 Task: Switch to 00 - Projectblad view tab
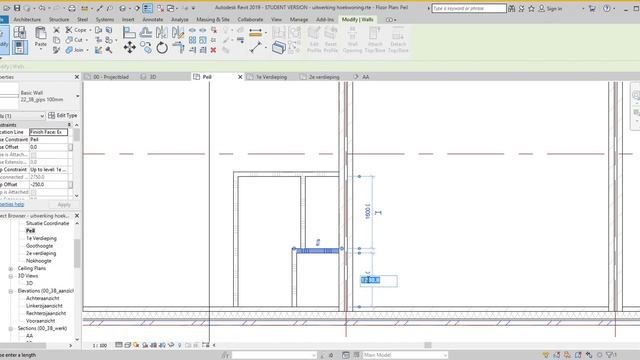[110, 77]
